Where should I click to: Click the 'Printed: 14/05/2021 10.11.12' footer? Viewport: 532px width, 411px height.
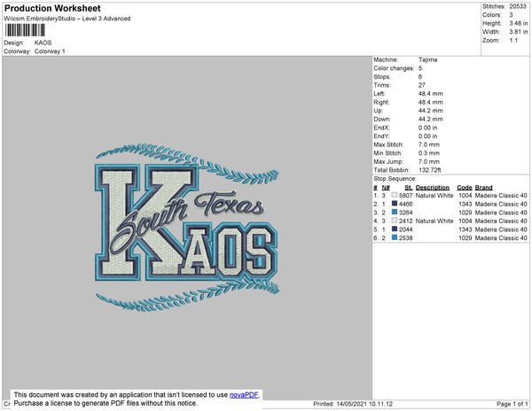click(353, 404)
